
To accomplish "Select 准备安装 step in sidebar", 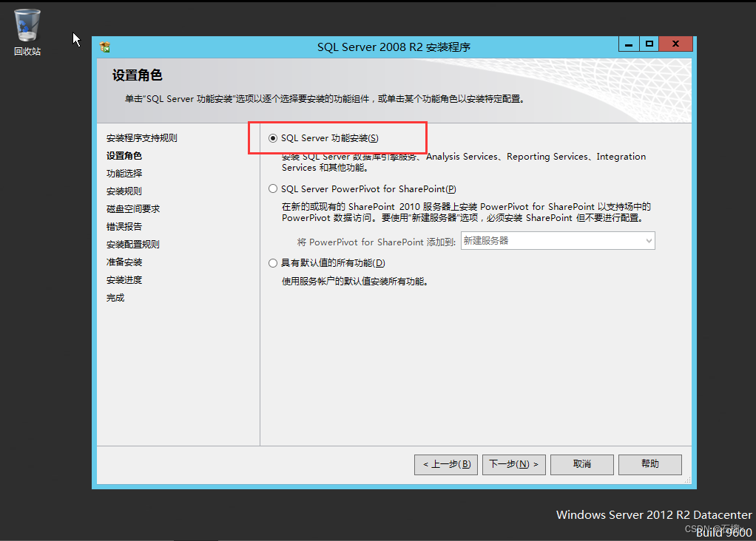I will tap(124, 262).
